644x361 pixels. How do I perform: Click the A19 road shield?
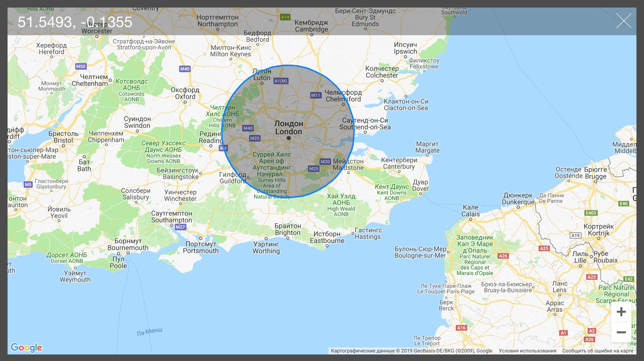(x=576, y=236)
